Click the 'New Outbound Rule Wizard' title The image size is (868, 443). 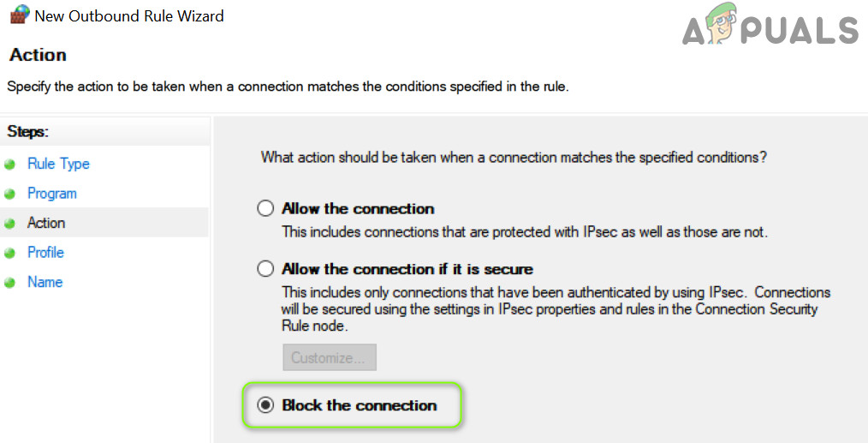129,15
